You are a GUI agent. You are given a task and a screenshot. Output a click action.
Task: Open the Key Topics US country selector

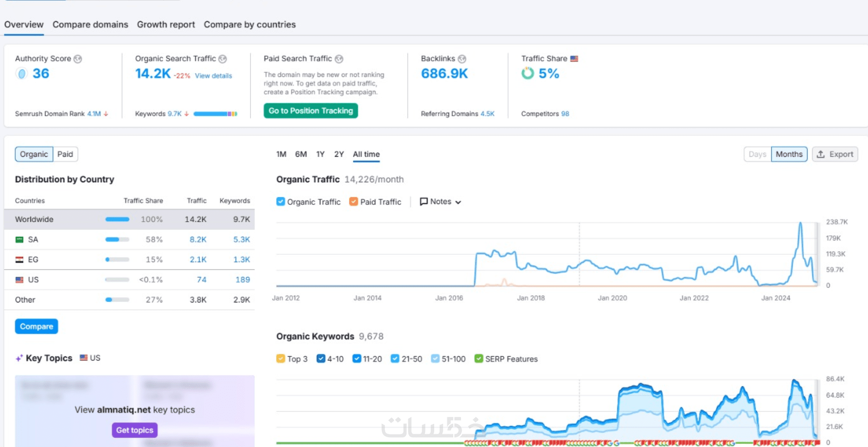[90, 358]
